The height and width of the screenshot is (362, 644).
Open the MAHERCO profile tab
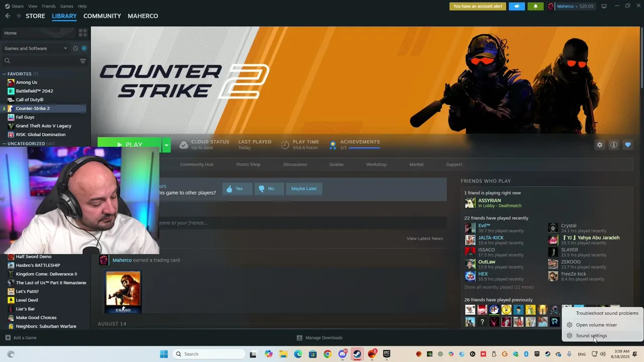(x=143, y=16)
